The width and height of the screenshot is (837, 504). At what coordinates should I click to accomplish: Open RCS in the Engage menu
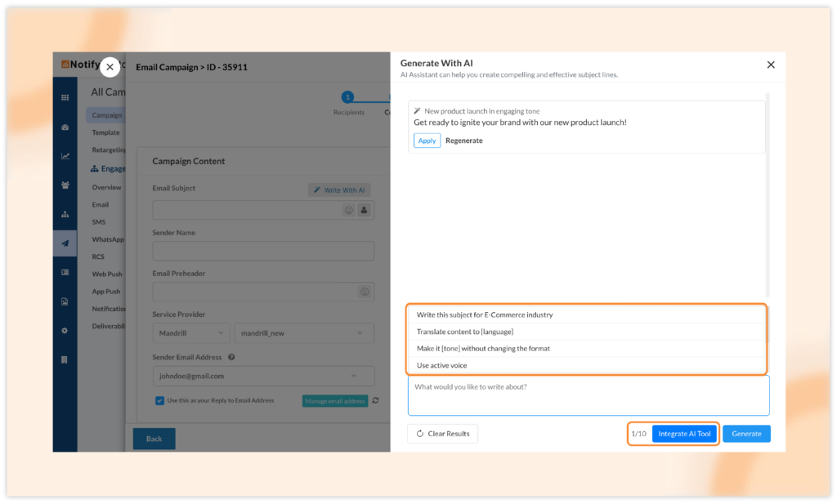[x=98, y=257]
